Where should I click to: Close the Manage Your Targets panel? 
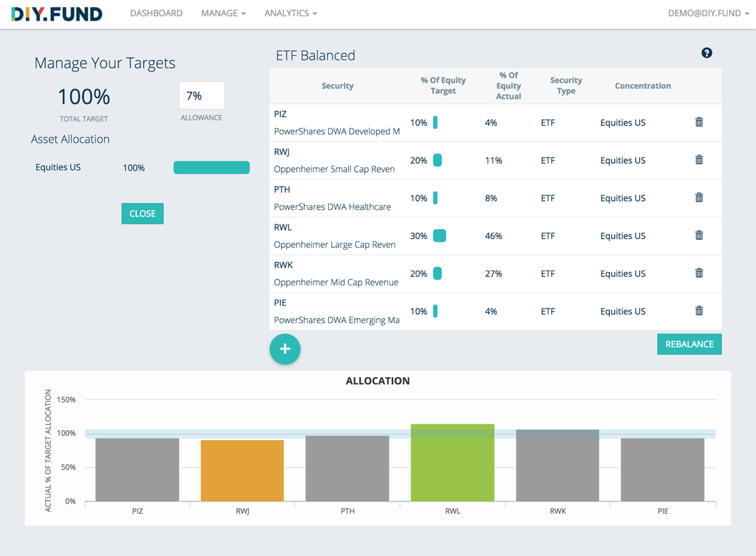[142, 213]
